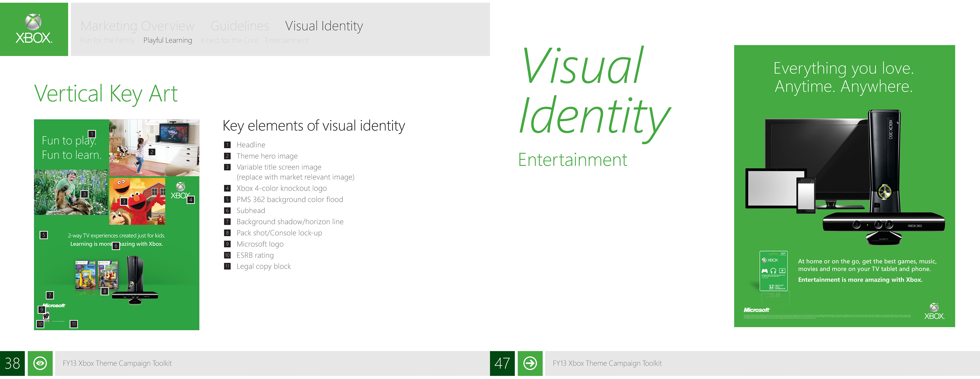Open Kinect for the Core sub-tab
The height and width of the screenshot is (379, 980).
pos(229,40)
